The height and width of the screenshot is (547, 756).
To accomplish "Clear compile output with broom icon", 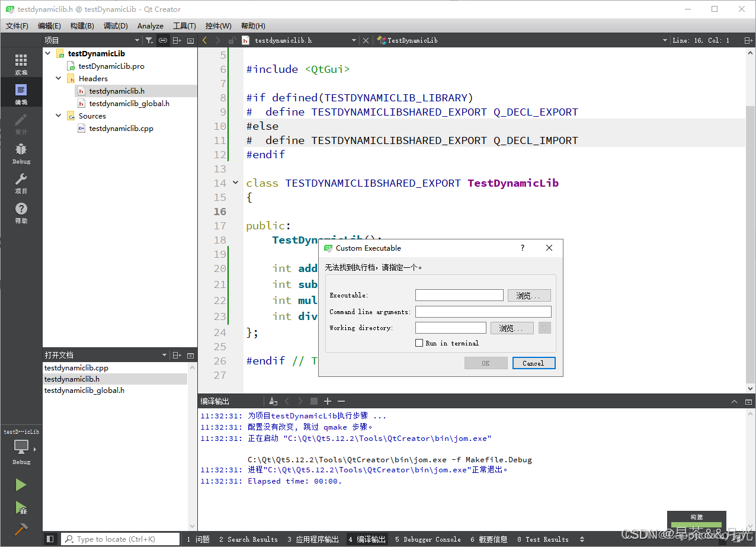I will coord(273,401).
